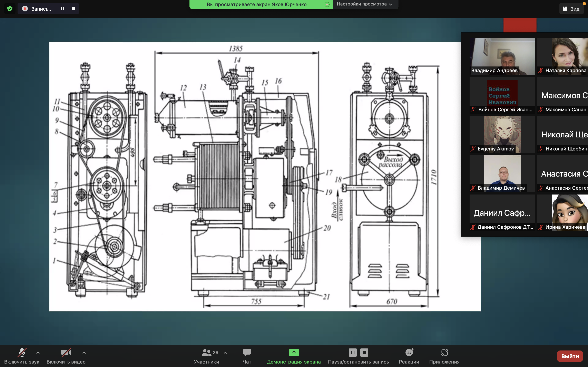Pause recording from the top bar
Image resolution: width=588 pixels, height=367 pixels.
coord(62,9)
